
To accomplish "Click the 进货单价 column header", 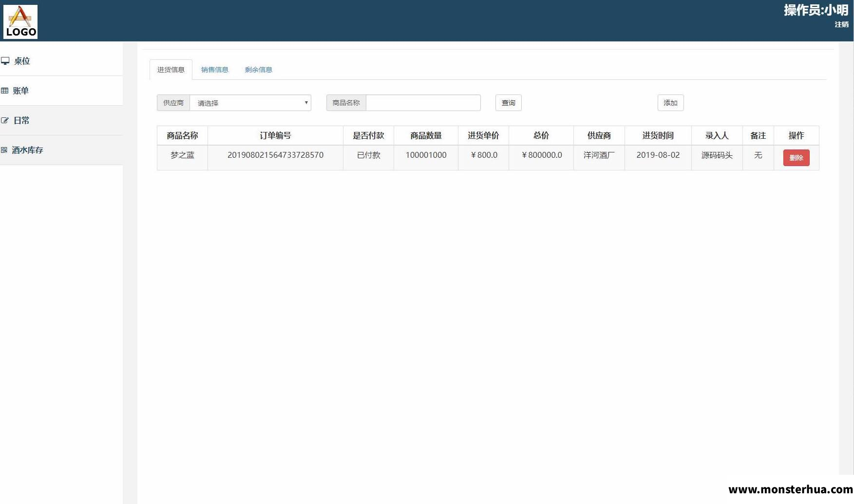I will point(483,135).
